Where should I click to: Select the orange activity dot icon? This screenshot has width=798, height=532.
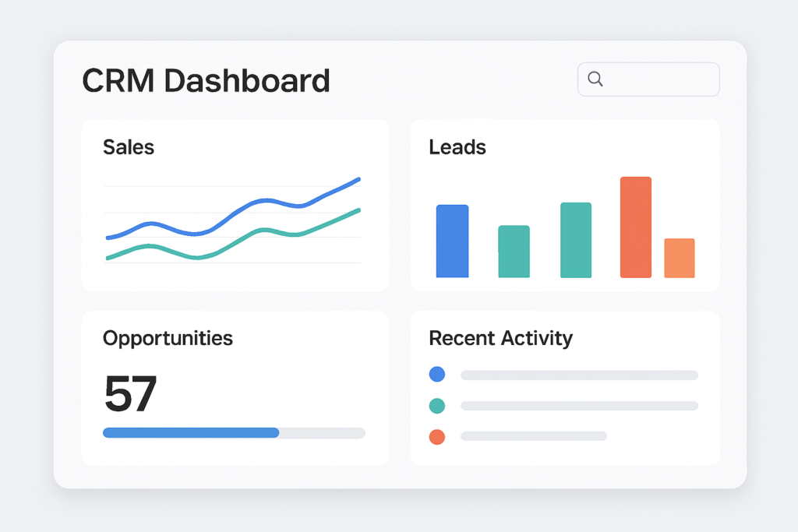tap(437, 436)
